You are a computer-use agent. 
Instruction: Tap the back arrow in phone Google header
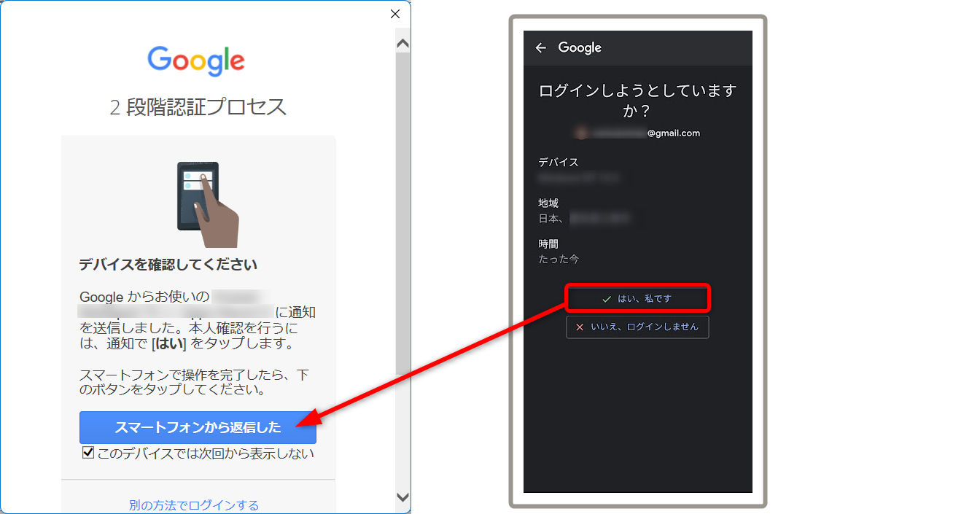click(x=540, y=48)
